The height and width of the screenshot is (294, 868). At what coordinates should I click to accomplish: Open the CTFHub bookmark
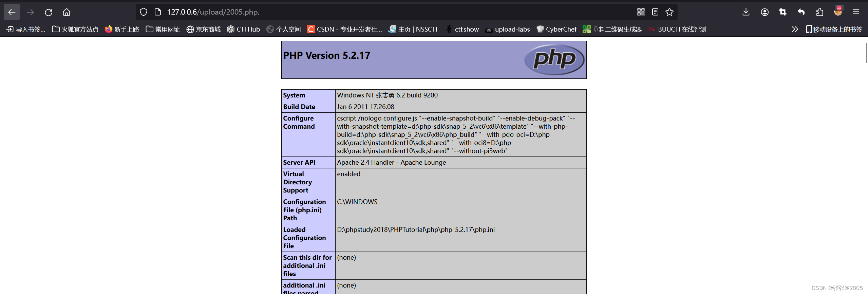(244, 30)
